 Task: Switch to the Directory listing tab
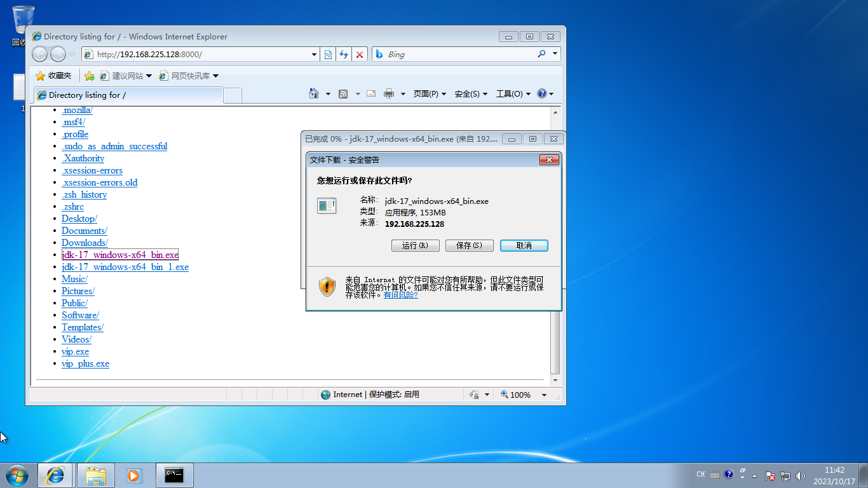127,94
